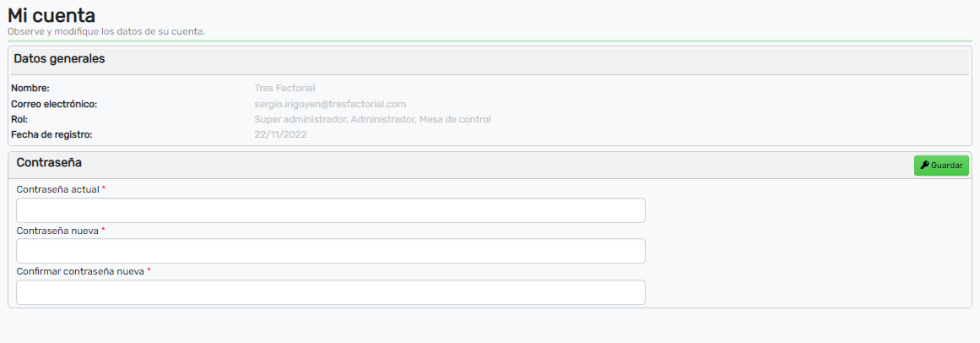Click the 'Mi cuenta' page heading
Viewport: 980px width, 343px height.
[x=51, y=15]
